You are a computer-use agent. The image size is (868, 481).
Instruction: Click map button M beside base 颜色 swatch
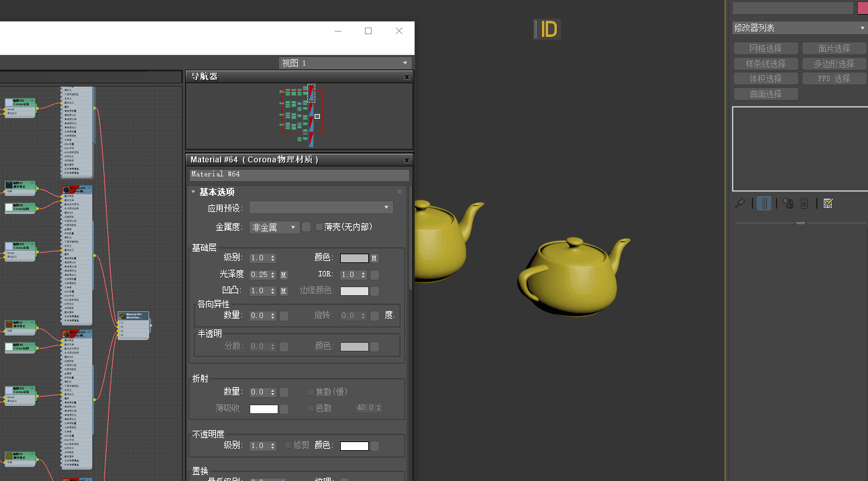coord(374,258)
